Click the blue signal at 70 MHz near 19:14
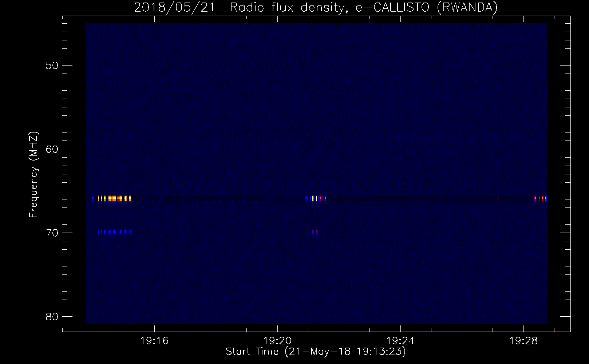Image resolution: width=589 pixels, height=364 pixels. point(114,232)
